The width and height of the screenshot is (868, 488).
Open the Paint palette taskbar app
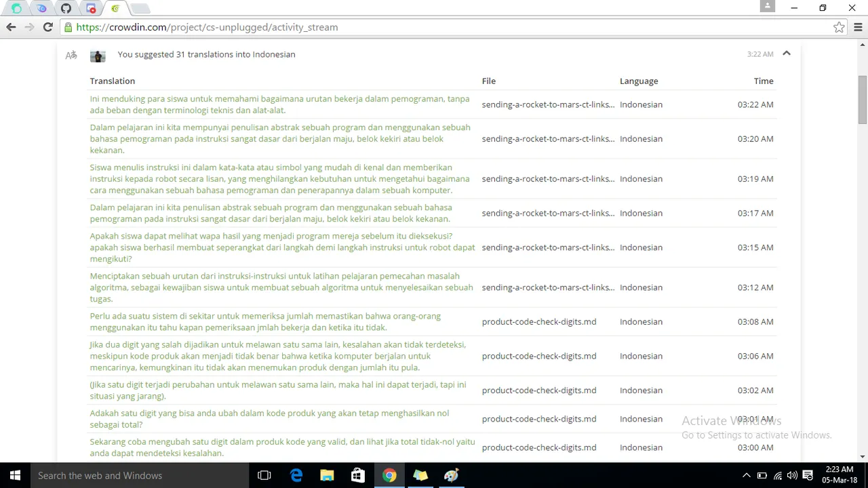click(452, 475)
